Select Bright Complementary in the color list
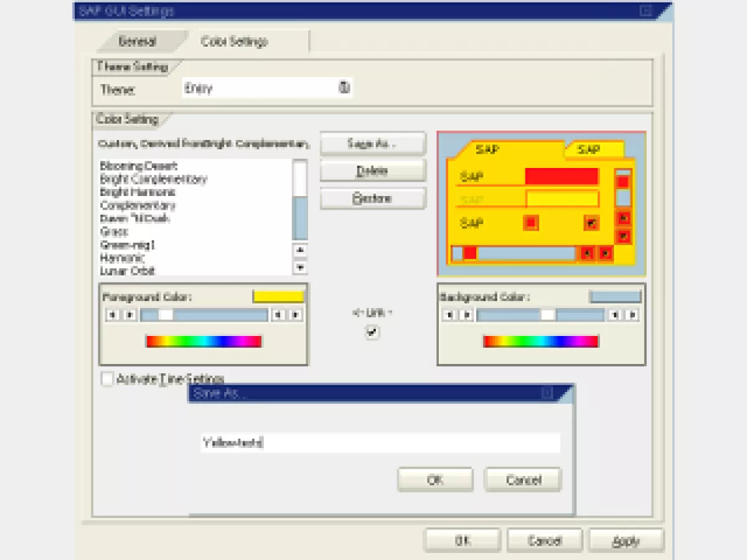The height and width of the screenshot is (560, 747). [153, 179]
